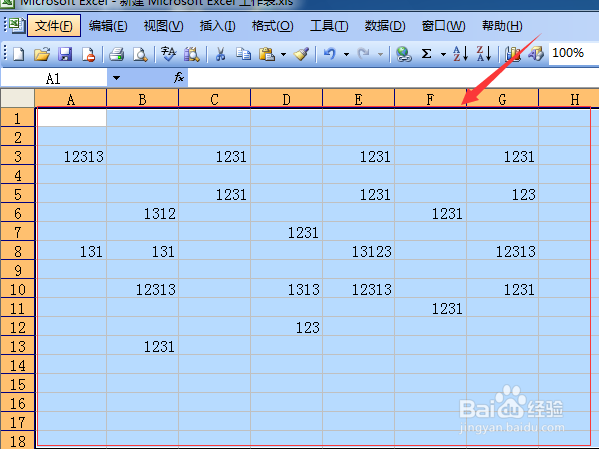This screenshot has width=599, height=449.
Task: Select the empty active cell A1
Action: coord(71,118)
